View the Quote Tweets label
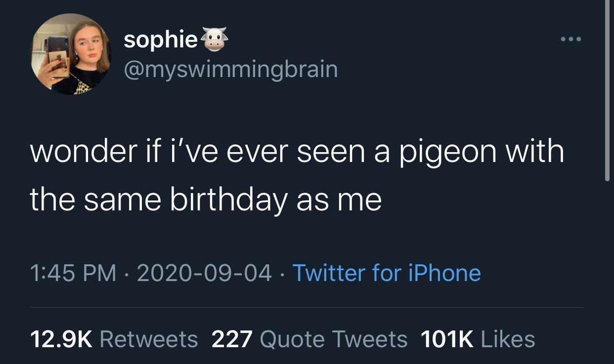 [333, 339]
